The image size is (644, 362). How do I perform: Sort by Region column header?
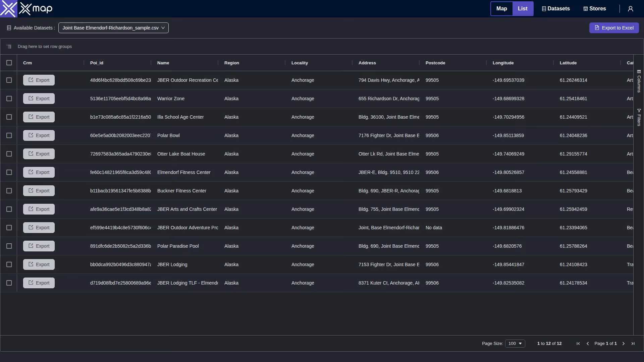click(x=232, y=63)
